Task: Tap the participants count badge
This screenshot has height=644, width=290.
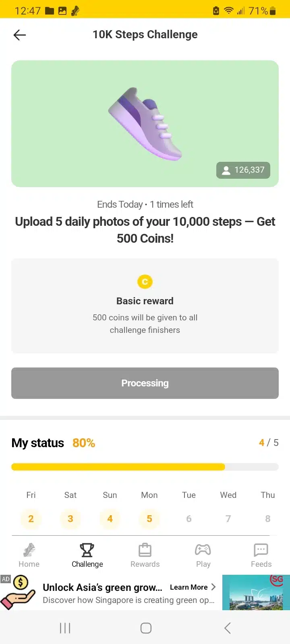Action: (243, 170)
